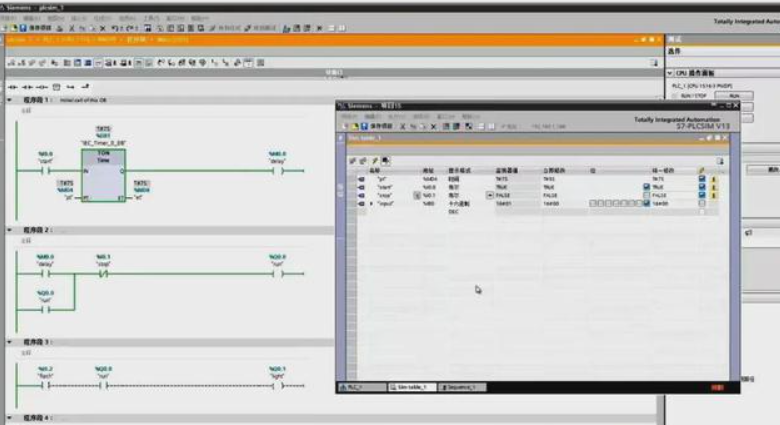Click the Print icon in main toolbar
The height and width of the screenshot is (425, 780).
click(60, 28)
